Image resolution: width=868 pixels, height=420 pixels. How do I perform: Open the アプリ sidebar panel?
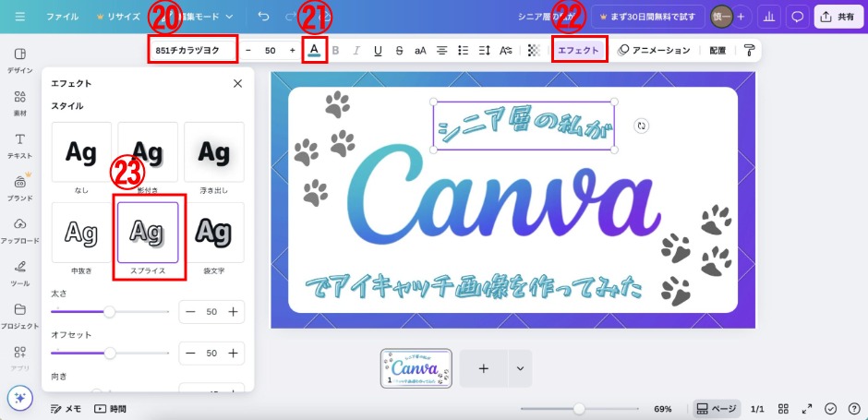(20, 358)
